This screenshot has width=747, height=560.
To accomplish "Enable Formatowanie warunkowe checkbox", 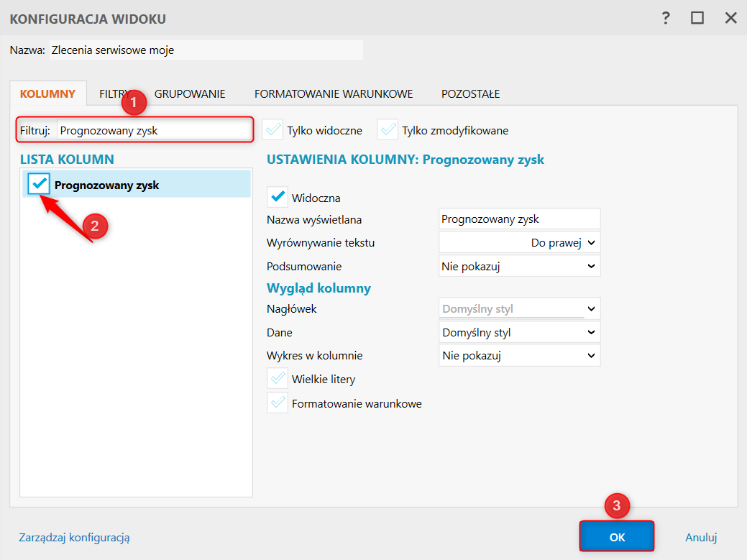I will 278,403.
